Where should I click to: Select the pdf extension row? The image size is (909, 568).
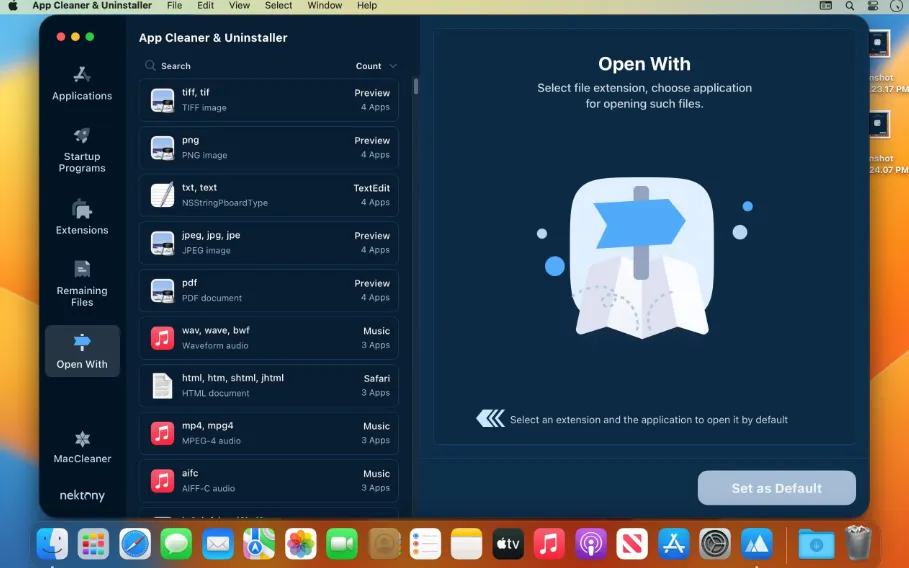tap(268, 290)
